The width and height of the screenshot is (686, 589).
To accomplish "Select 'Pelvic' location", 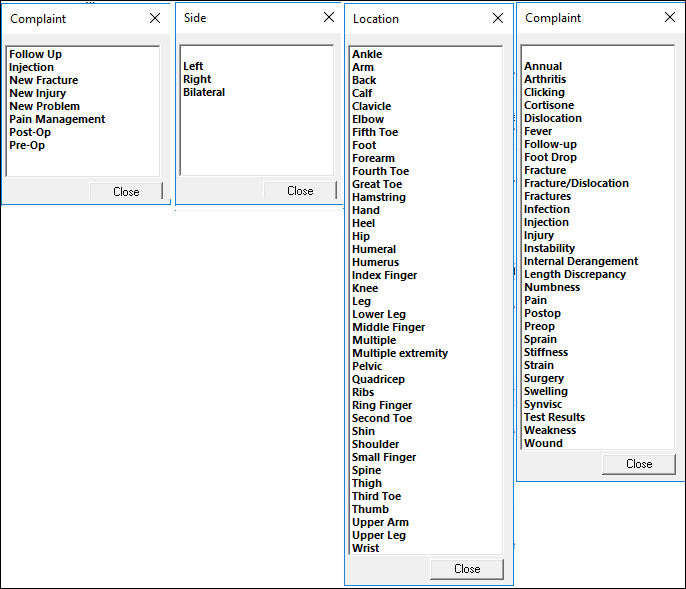I will 367,366.
